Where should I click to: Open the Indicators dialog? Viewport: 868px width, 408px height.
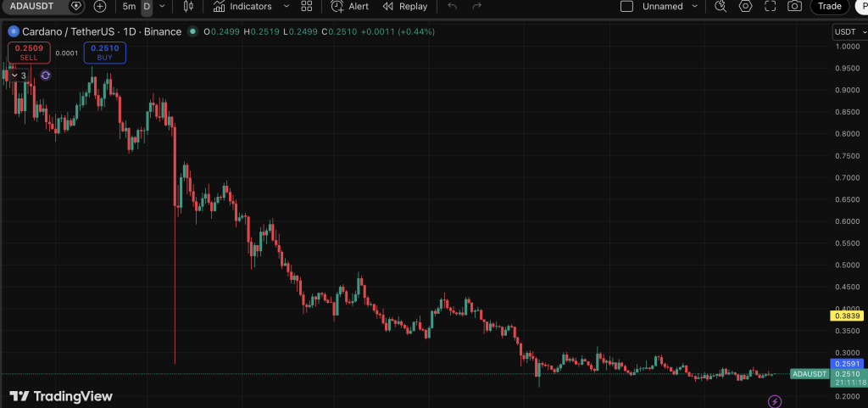[243, 7]
